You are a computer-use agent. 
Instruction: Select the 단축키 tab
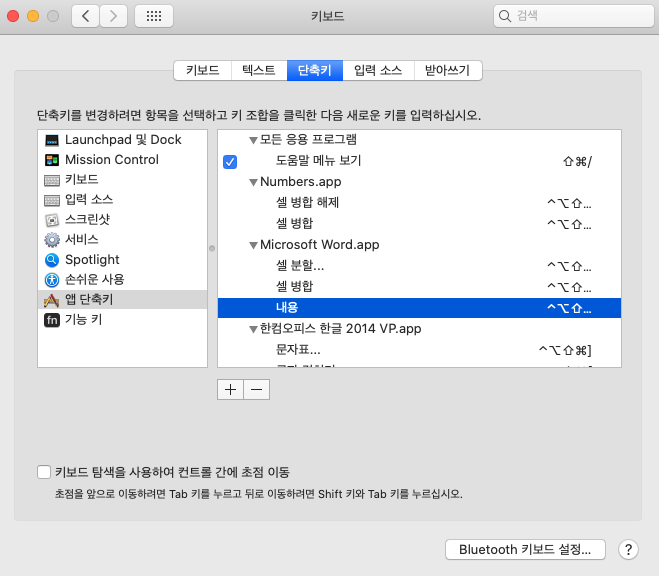(x=315, y=70)
